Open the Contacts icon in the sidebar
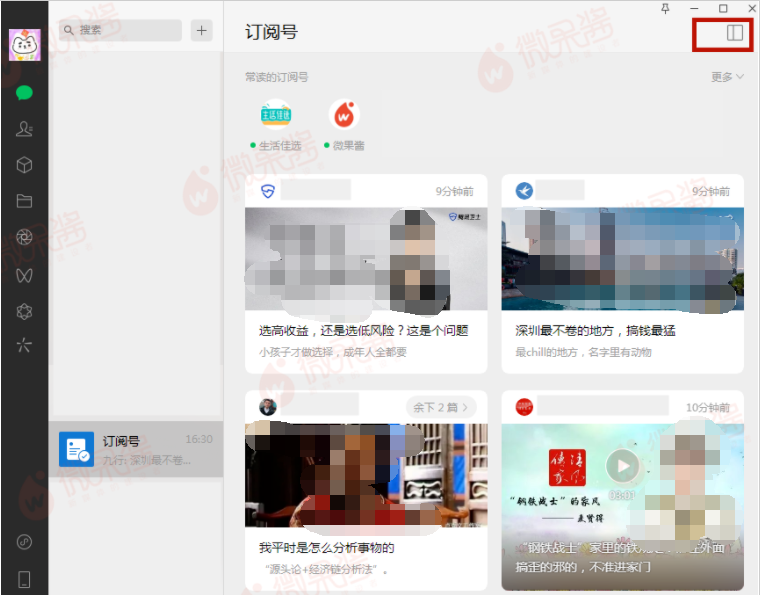 click(x=24, y=129)
